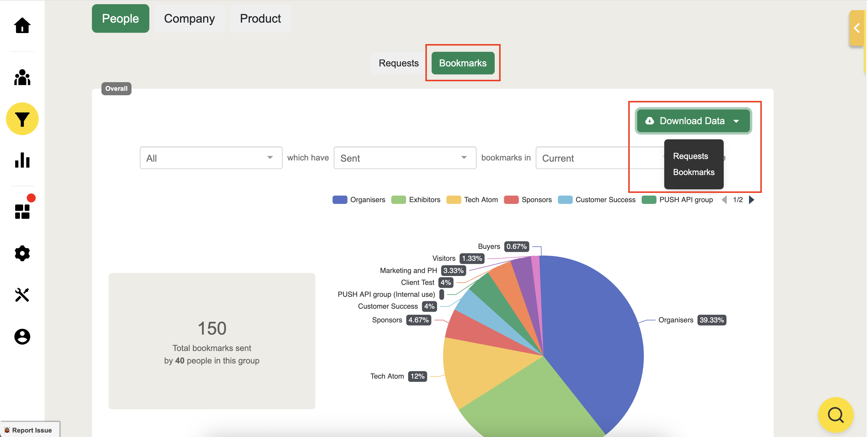Click the yellow funnel filter icon
Viewport: 868px width, 437px height.
pyautogui.click(x=22, y=119)
